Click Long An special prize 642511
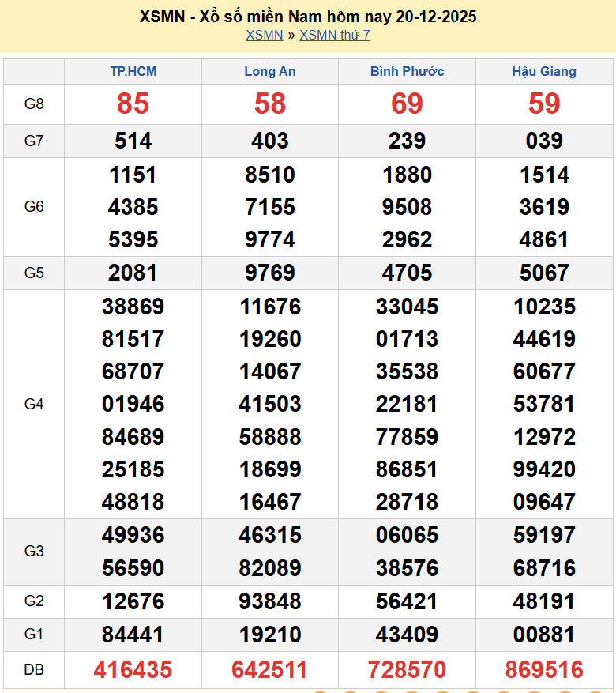Image resolution: width=616 pixels, height=693 pixels. [x=270, y=670]
